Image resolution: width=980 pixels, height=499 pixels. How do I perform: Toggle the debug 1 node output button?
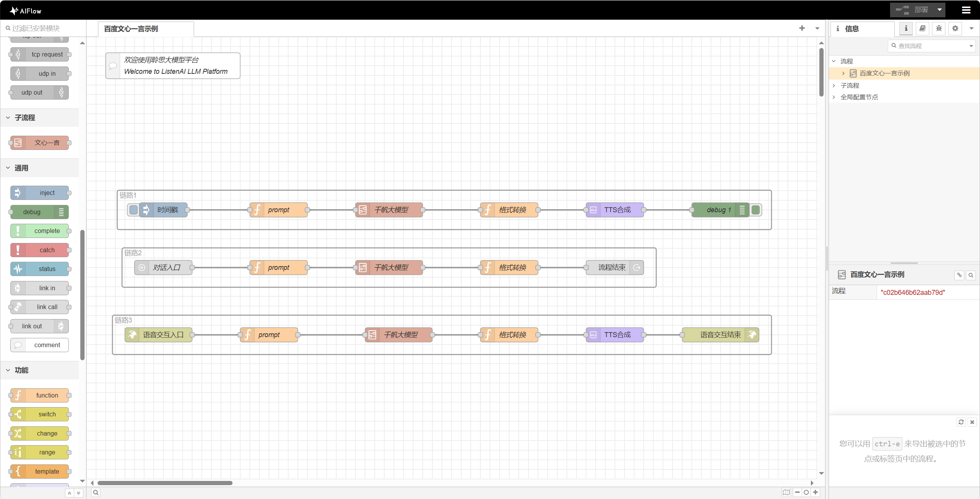click(x=756, y=210)
